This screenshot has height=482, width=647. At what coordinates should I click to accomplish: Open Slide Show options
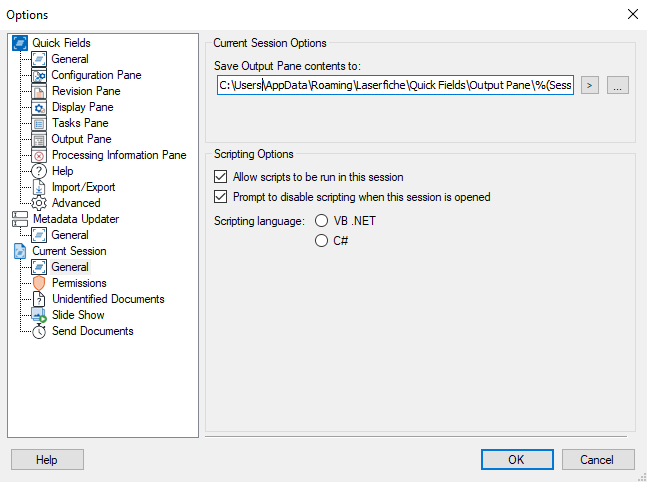(78, 315)
